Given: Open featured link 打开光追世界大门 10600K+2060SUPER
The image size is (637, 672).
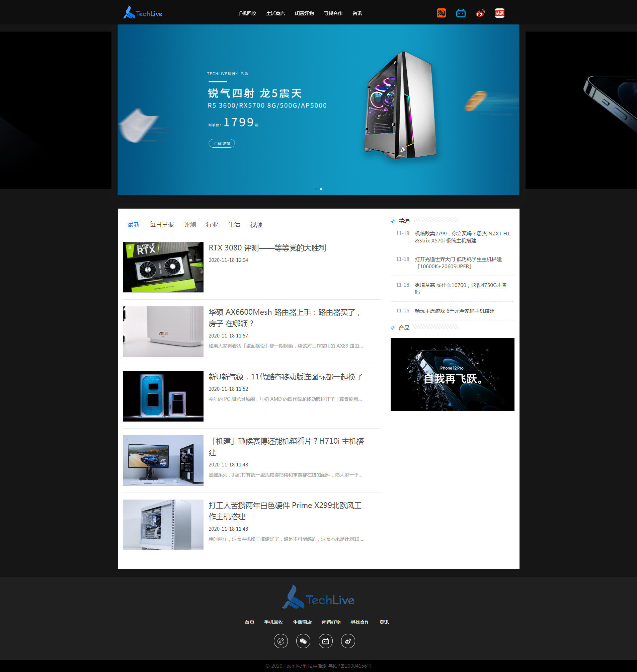Looking at the screenshot, I should pos(458,263).
